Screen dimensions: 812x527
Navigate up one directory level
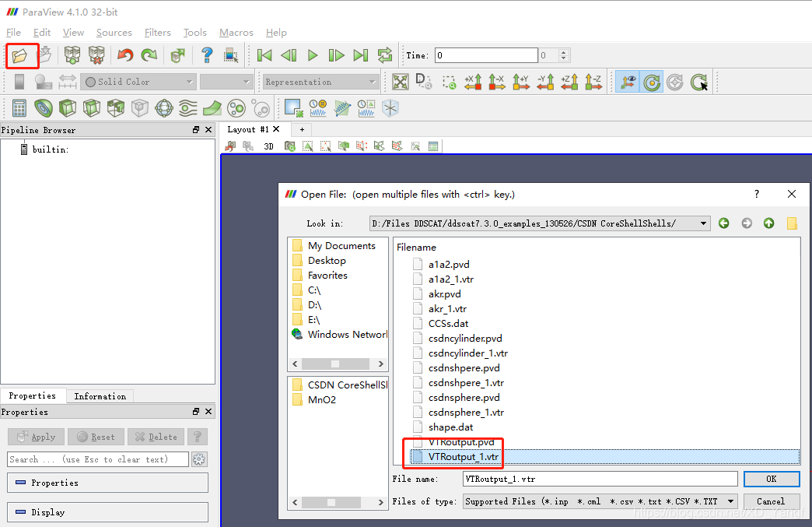769,223
